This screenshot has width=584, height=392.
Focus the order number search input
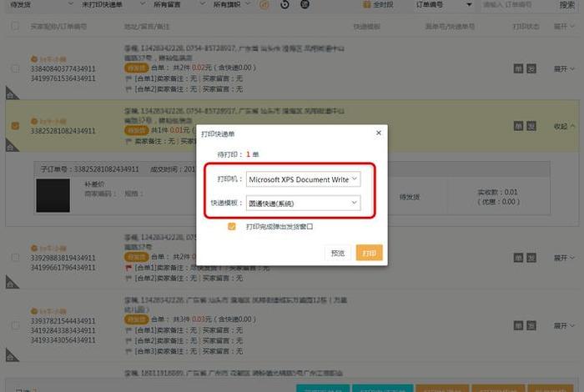pos(517,4)
